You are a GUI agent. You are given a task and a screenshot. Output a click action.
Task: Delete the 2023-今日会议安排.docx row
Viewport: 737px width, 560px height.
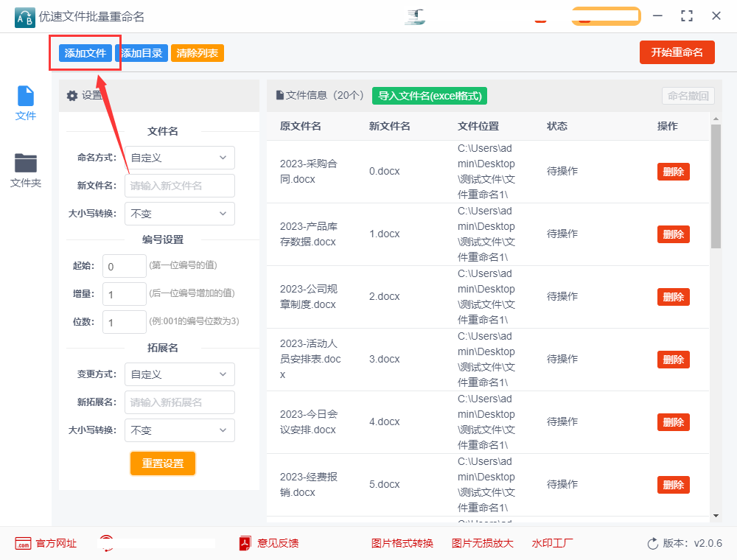tap(673, 422)
